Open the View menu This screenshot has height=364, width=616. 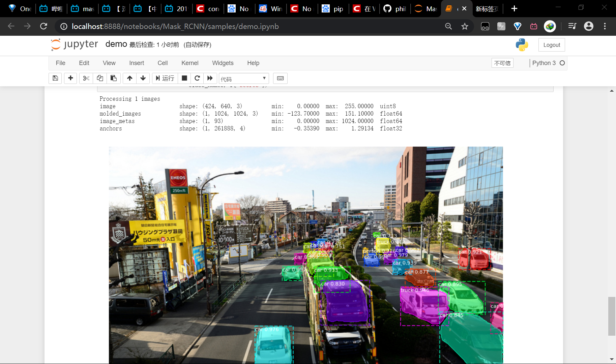(109, 63)
